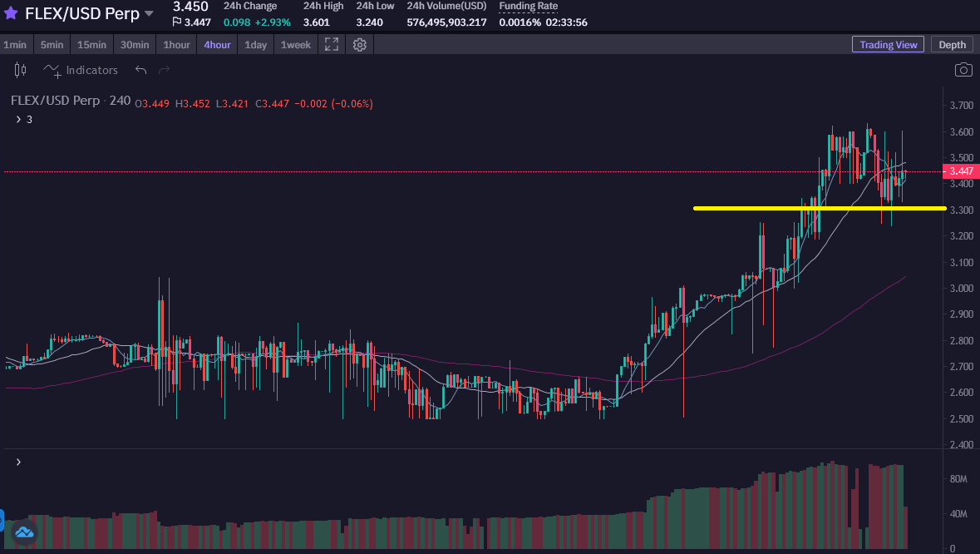The height and width of the screenshot is (554, 980).
Task: Click the current price label 3.447 on axis
Action: click(961, 171)
